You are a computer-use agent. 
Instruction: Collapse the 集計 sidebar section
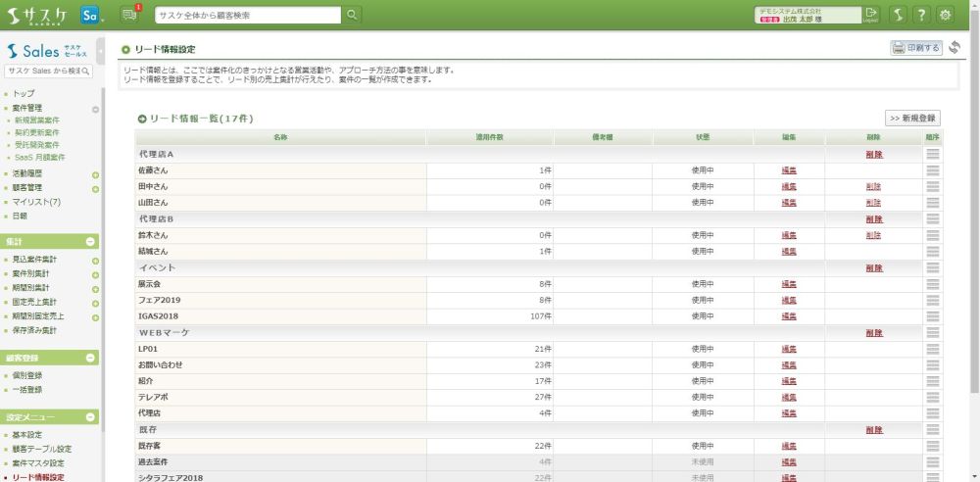click(90, 241)
